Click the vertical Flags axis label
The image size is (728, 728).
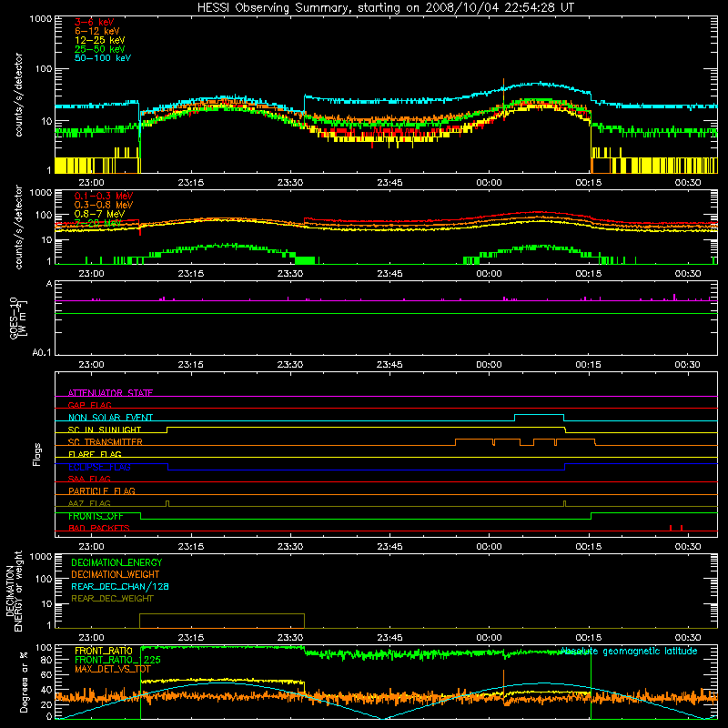click(37, 454)
